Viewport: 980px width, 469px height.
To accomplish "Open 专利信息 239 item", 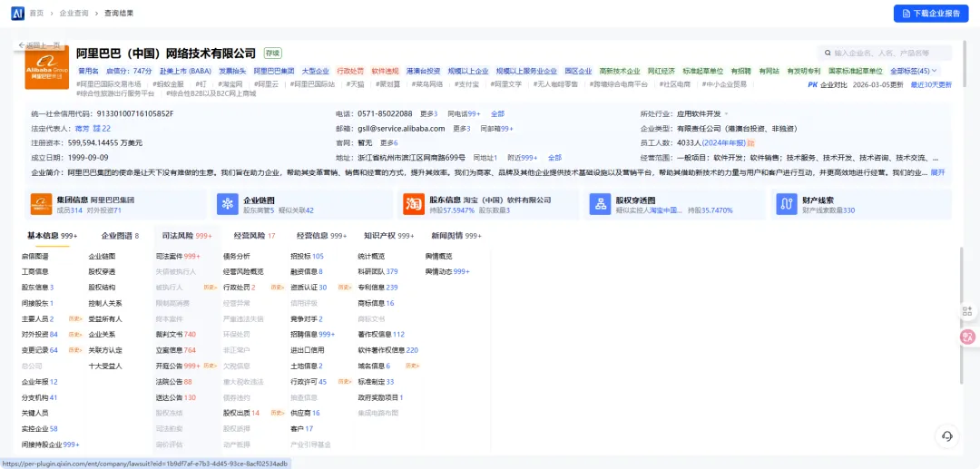I will click(x=377, y=288).
